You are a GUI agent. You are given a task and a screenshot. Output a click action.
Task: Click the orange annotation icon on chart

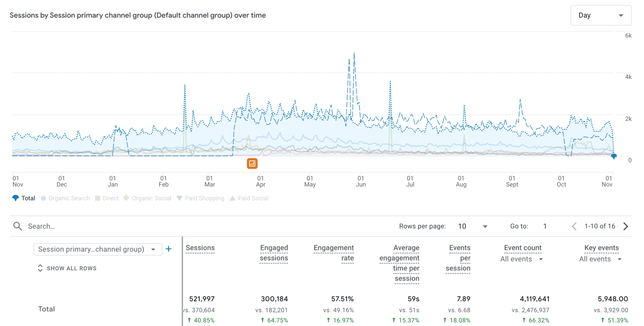point(252,163)
